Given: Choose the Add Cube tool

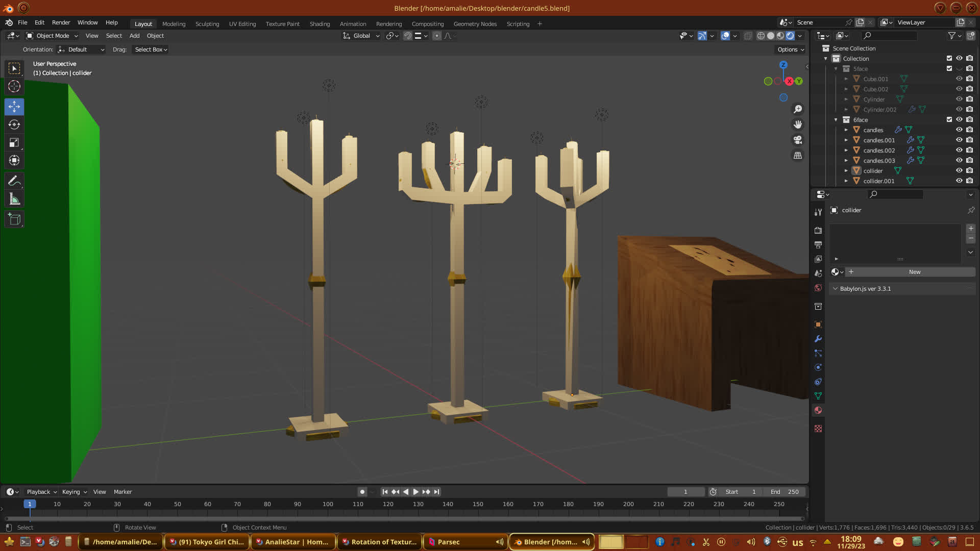Looking at the screenshot, I should (14, 219).
